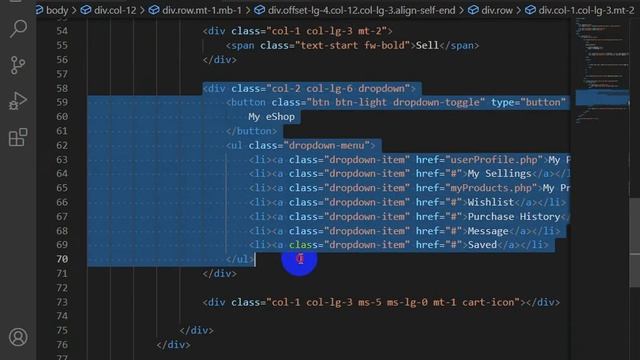
Task: Click 'col-2 col-lg-6 dropdown' class value
Action: (x=338, y=89)
